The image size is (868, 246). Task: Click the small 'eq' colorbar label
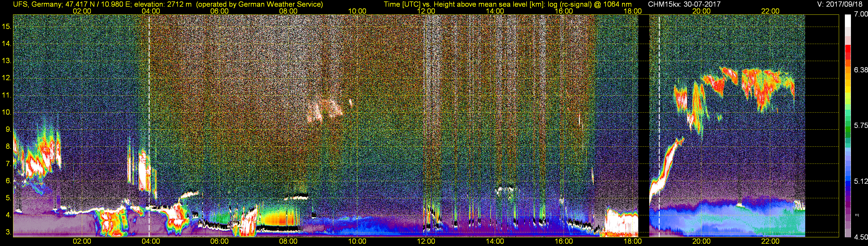(x=857, y=214)
